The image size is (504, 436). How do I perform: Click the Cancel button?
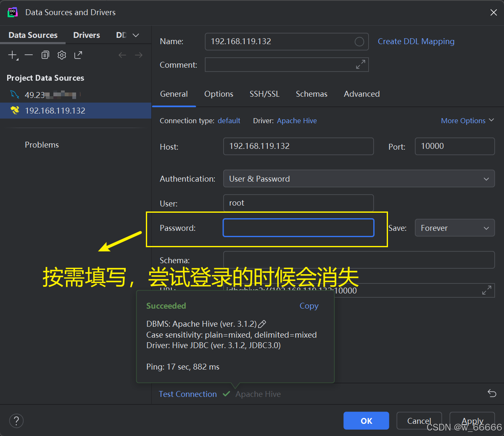[419, 420]
